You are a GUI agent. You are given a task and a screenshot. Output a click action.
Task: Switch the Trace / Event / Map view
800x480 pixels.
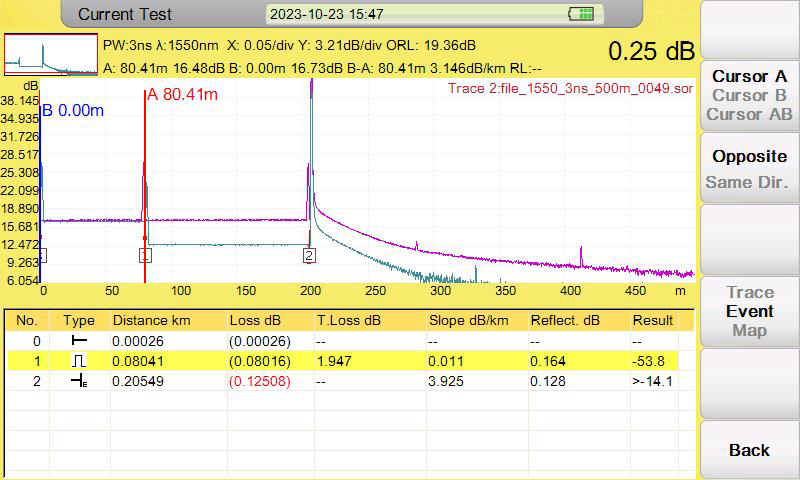pyautogui.click(x=748, y=311)
